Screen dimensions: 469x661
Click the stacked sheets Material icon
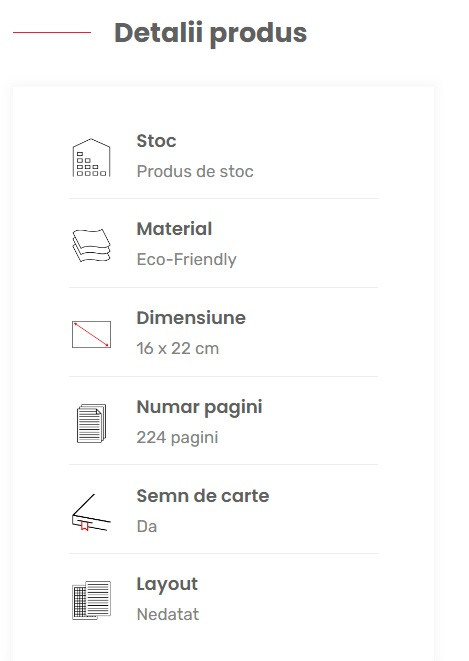tap(91, 245)
